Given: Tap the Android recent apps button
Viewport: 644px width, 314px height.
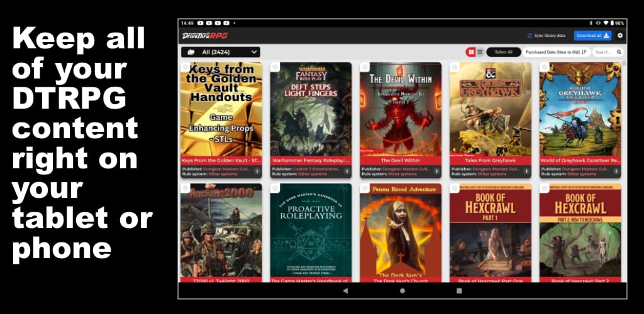Looking at the screenshot, I should [459, 291].
